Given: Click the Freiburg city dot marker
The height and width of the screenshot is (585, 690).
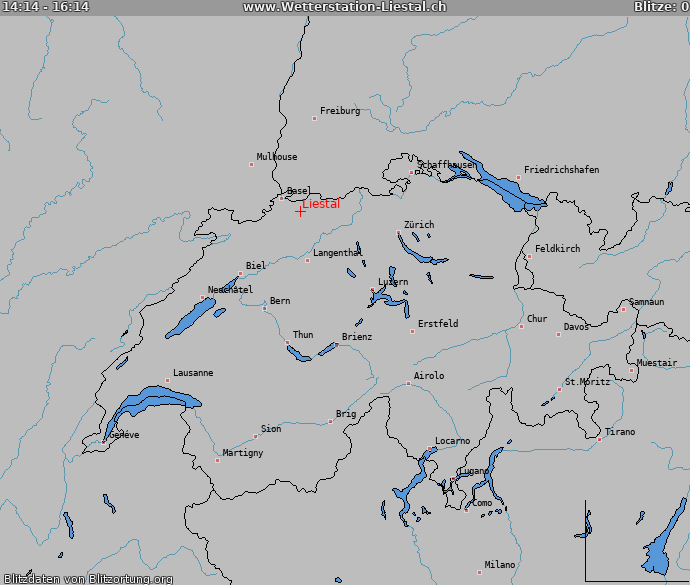Looking at the screenshot, I should tap(314, 118).
